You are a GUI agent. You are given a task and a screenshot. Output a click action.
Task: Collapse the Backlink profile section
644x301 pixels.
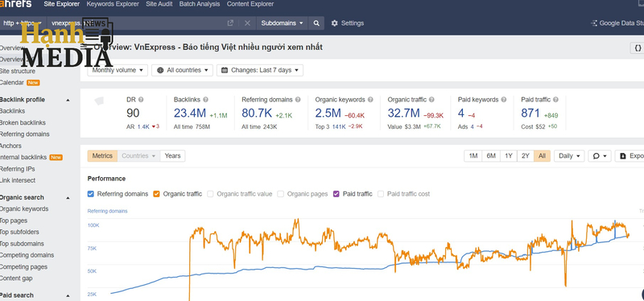(x=68, y=100)
